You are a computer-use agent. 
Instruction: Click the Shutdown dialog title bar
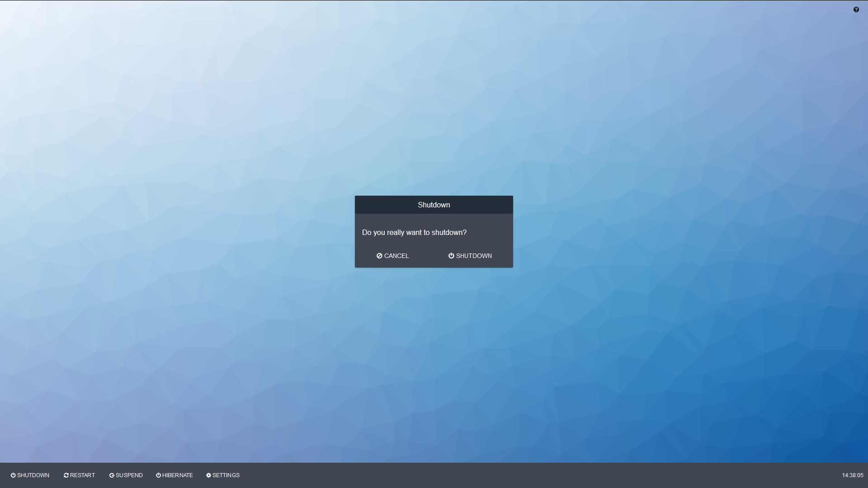point(434,205)
